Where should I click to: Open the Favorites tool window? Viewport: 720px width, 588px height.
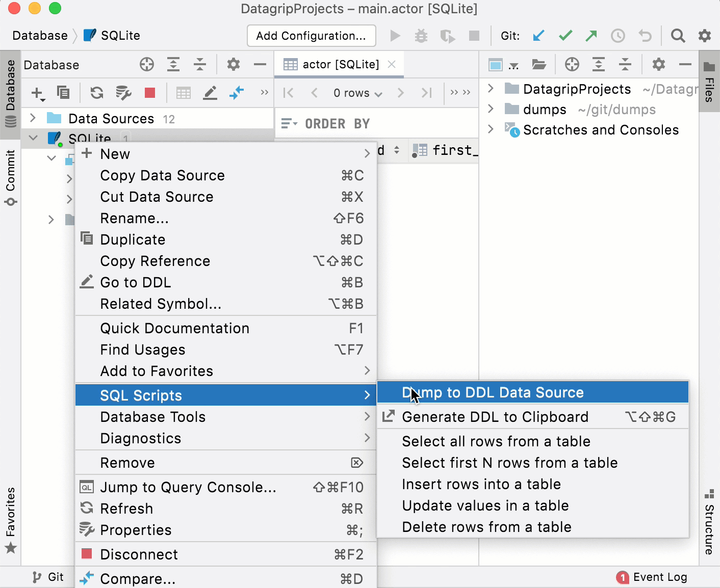point(11,510)
